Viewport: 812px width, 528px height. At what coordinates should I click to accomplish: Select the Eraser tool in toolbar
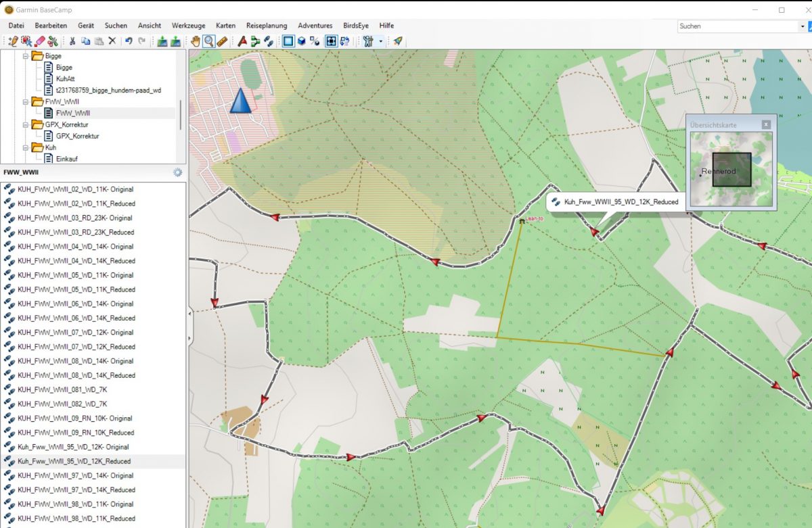pyautogui.click(x=40, y=41)
